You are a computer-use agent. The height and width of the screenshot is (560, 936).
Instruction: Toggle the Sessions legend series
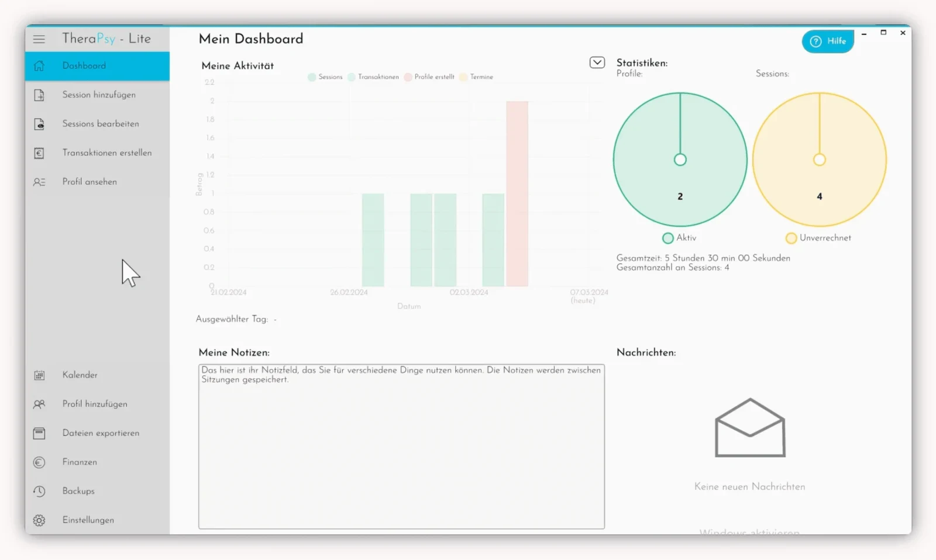click(325, 77)
